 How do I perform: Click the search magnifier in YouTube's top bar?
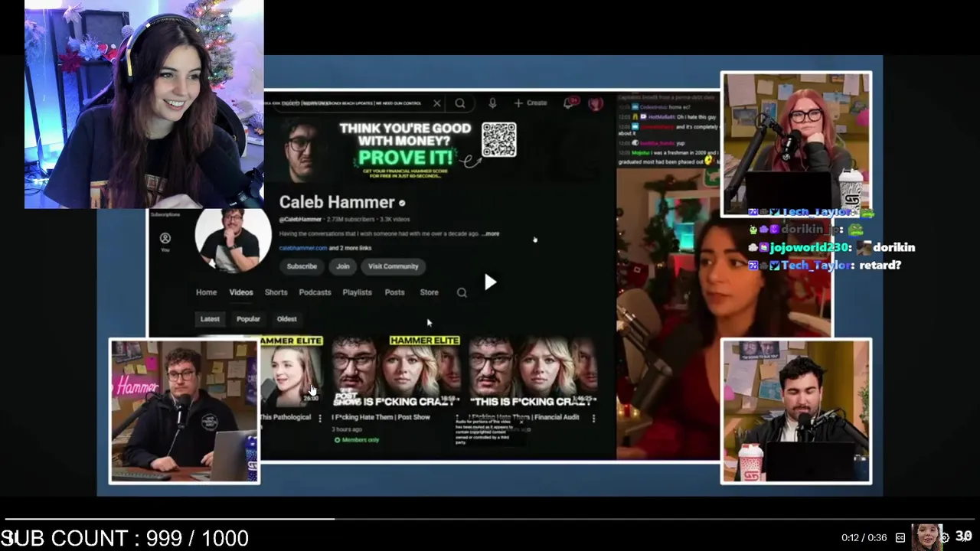coord(460,103)
